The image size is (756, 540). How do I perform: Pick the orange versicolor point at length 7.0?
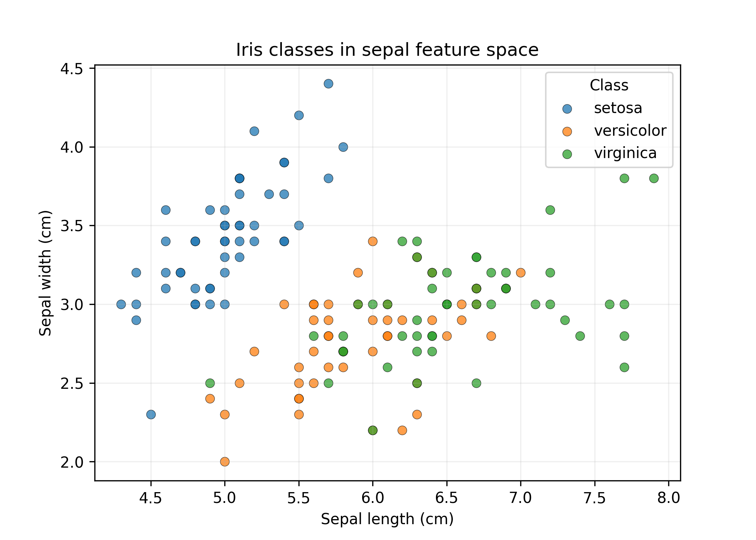click(x=521, y=273)
